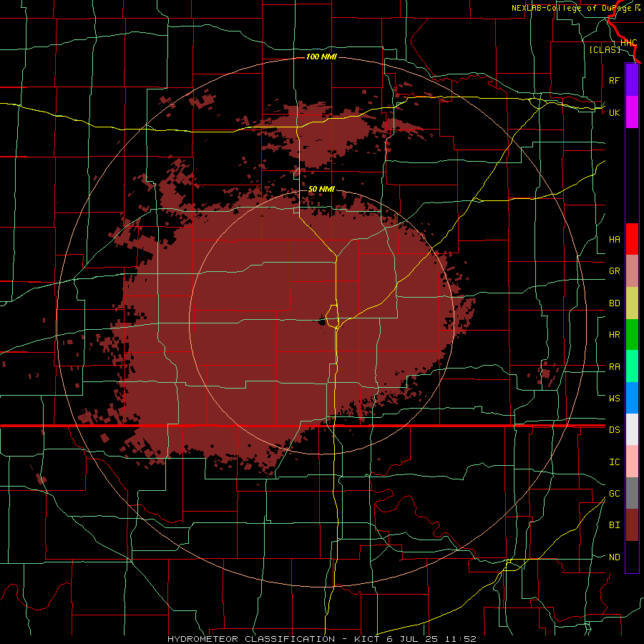This screenshot has height=644, width=644.
Task: Select the GR salmon legend swatch
Action: coord(632,271)
